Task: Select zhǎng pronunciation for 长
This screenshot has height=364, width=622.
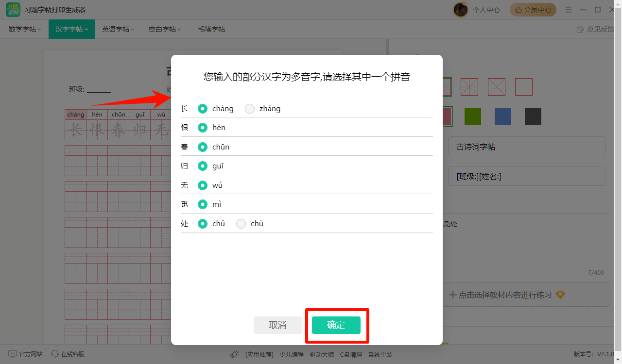Action: pyautogui.click(x=250, y=109)
